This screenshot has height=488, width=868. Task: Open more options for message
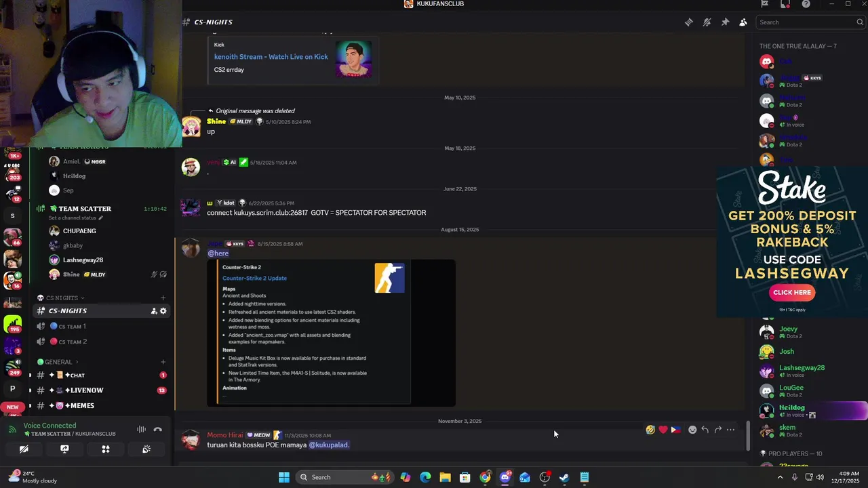point(730,430)
